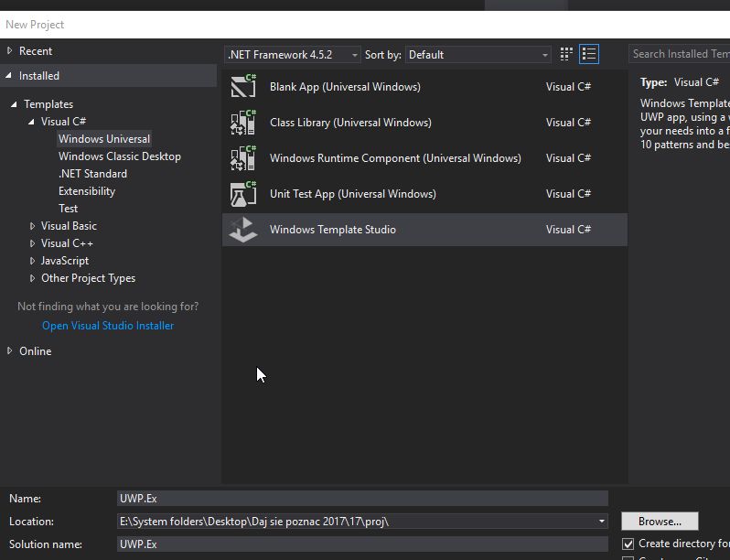Select the Blank App template icon

coord(243,86)
